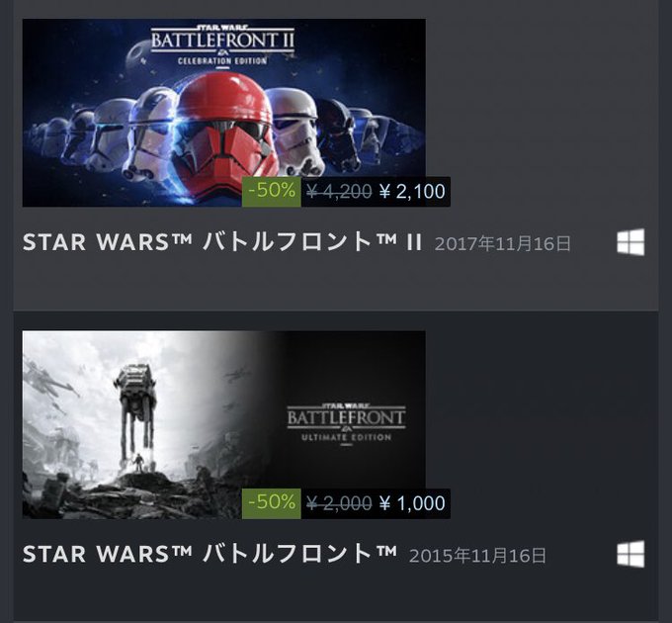
Task: Open the Battlefront II Celebration Edition thumbnail
Action: (x=223, y=113)
